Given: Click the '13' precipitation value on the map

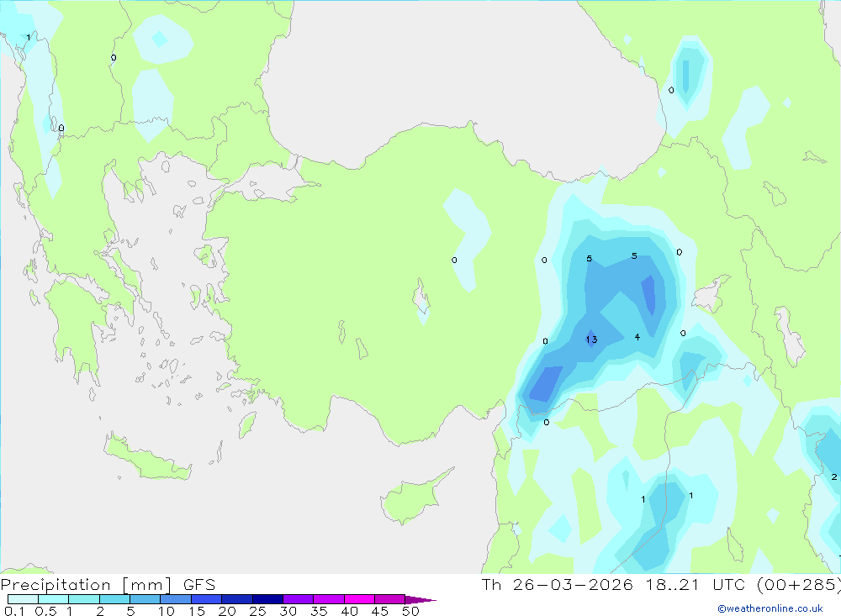Looking at the screenshot, I should (x=591, y=340).
